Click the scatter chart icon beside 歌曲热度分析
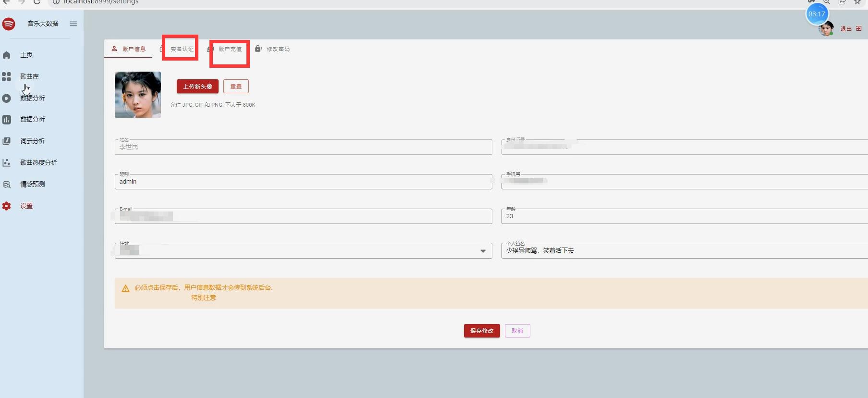 point(7,162)
